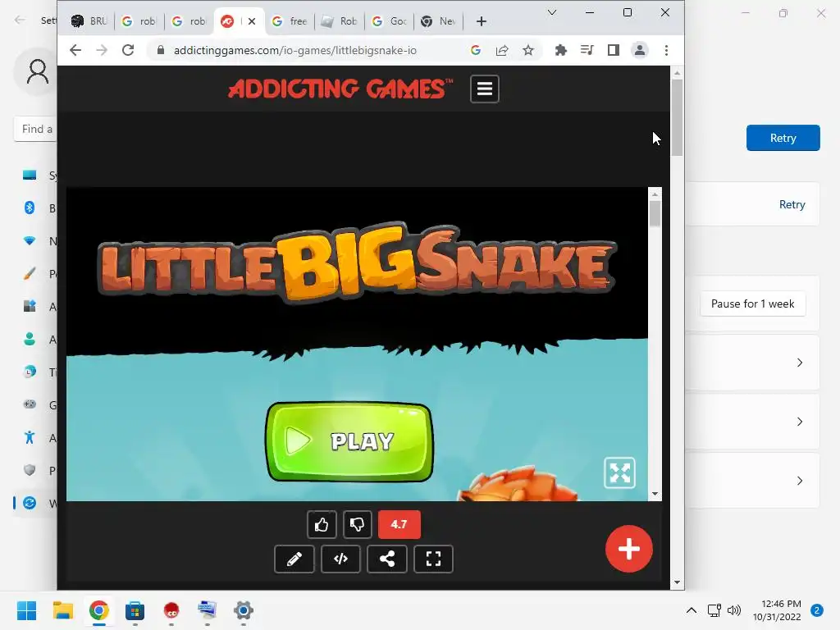This screenshot has width=840, height=630.
Task: Switch to the first 'rob' Google tab
Action: (x=139, y=21)
